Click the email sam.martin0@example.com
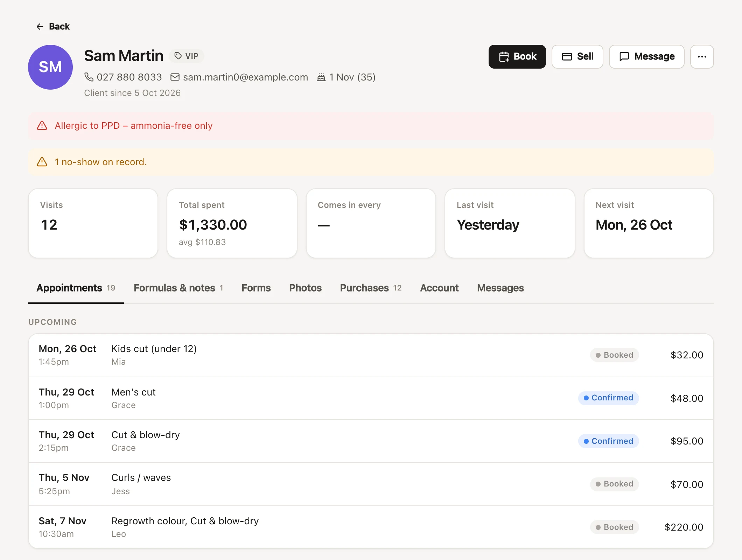Image resolution: width=742 pixels, height=560 pixels. tap(245, 77)
